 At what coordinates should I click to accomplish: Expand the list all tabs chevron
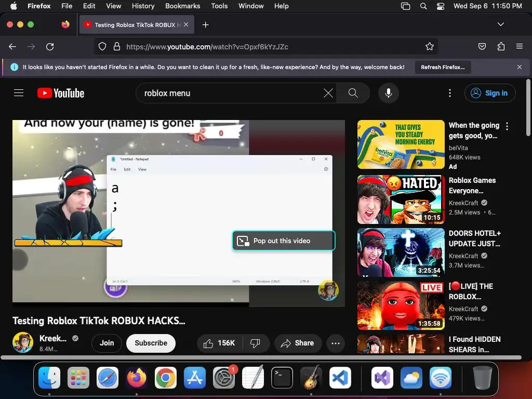[x=500, y=24]
